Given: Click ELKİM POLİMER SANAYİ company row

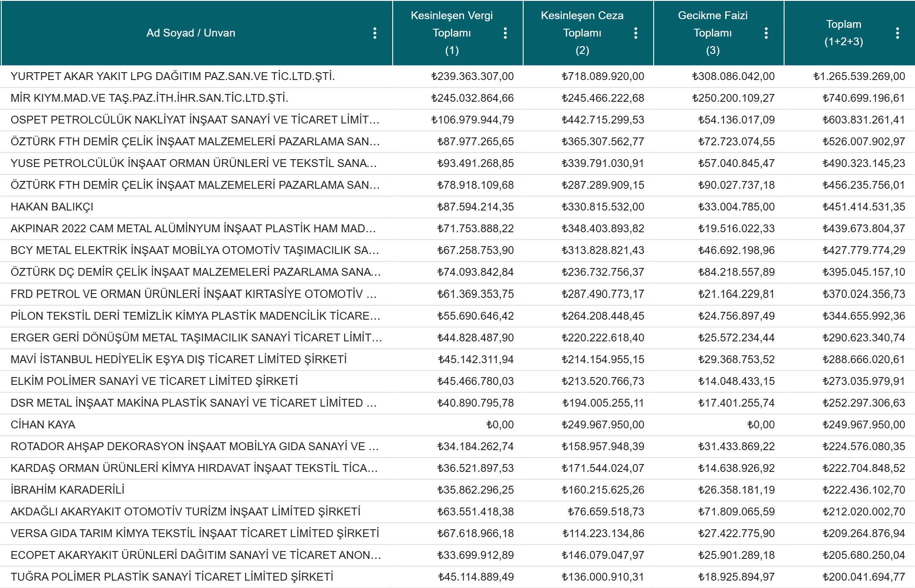Looking at the screenshot, I should [154, 381].
